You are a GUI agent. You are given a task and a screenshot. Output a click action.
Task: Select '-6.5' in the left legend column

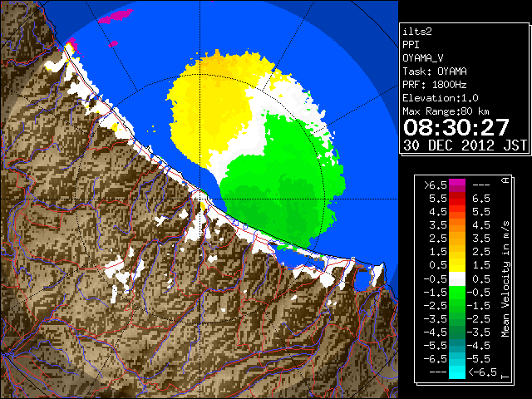pos(436,359)
